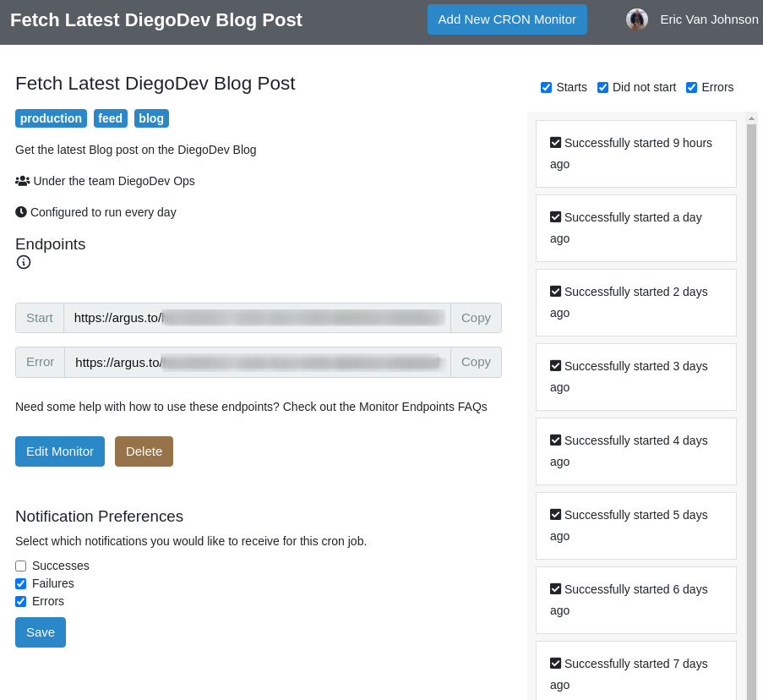Open Eric Van Johnson's avatar
The height and width of the screenshot is (700, 763).
636,19
